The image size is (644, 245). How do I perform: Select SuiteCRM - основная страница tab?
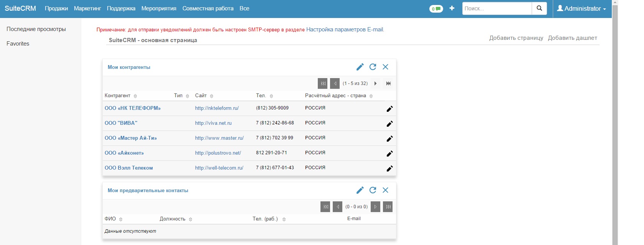153,40
